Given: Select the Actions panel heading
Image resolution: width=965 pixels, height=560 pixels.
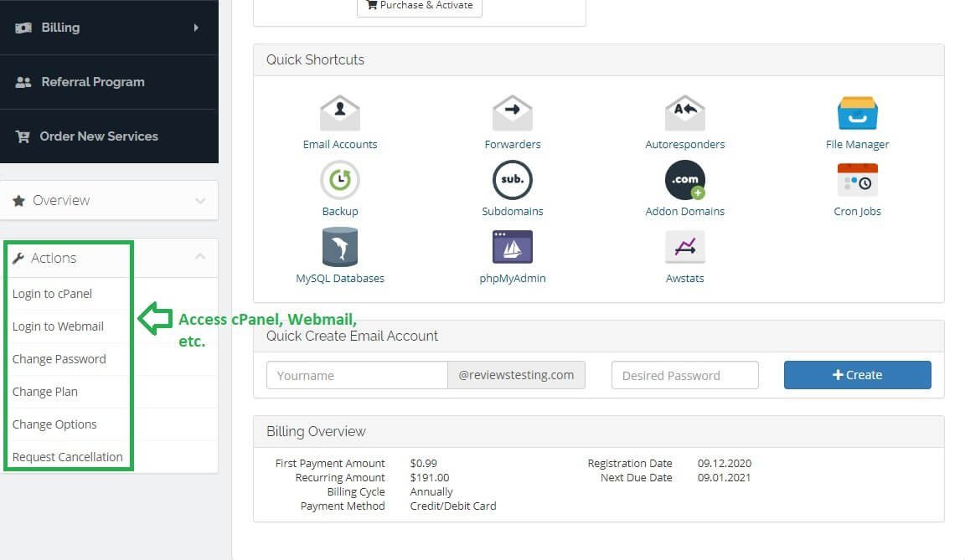Looking at the screenshot, I should coord(109,258).
